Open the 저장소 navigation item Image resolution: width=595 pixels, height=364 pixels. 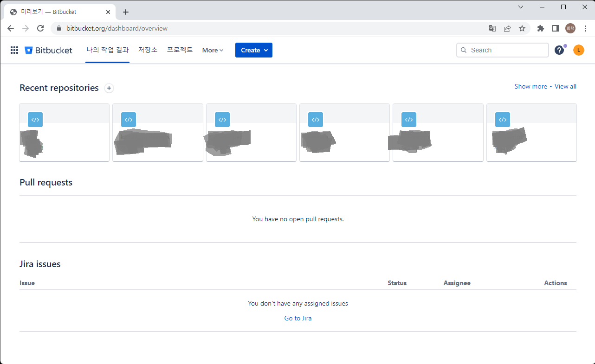pyautogui.click(x=148, y=50)
